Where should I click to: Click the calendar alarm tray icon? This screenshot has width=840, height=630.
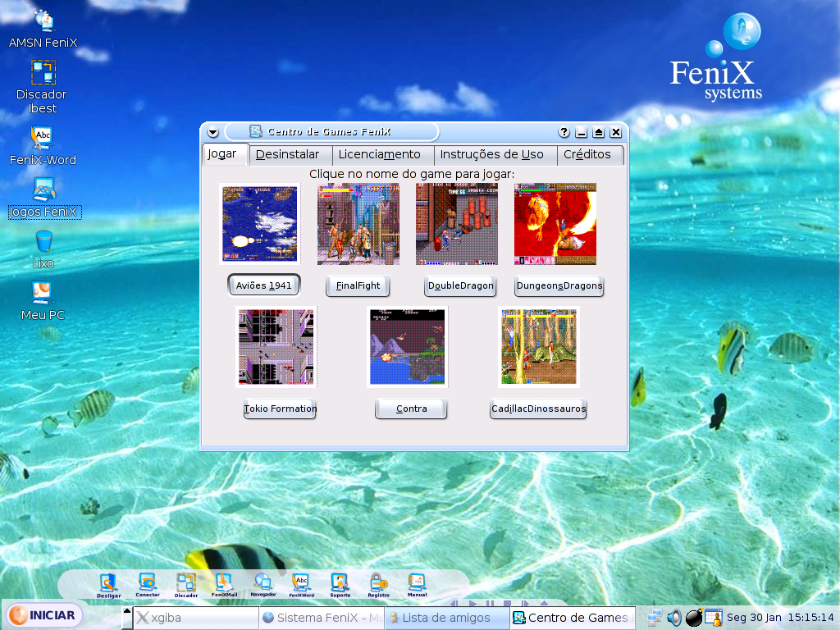click(714, 618)
